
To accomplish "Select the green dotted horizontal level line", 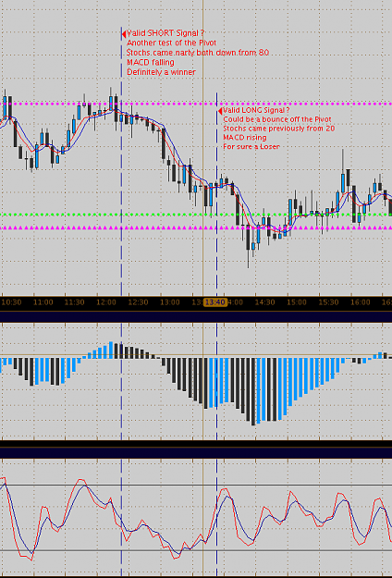I will click(x=196, y=215).
